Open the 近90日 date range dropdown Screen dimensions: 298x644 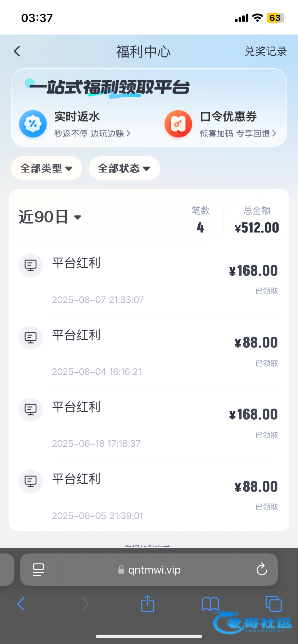pos(50,217)
